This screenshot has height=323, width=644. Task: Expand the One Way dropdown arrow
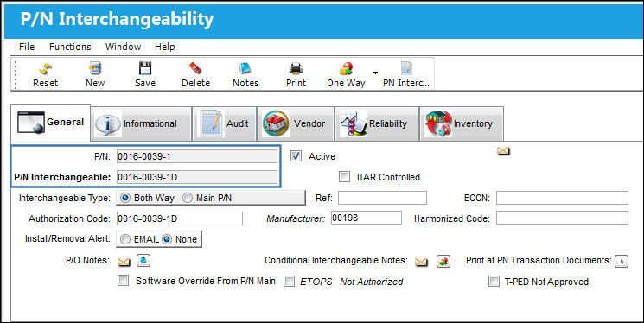[x=375, y=73]
